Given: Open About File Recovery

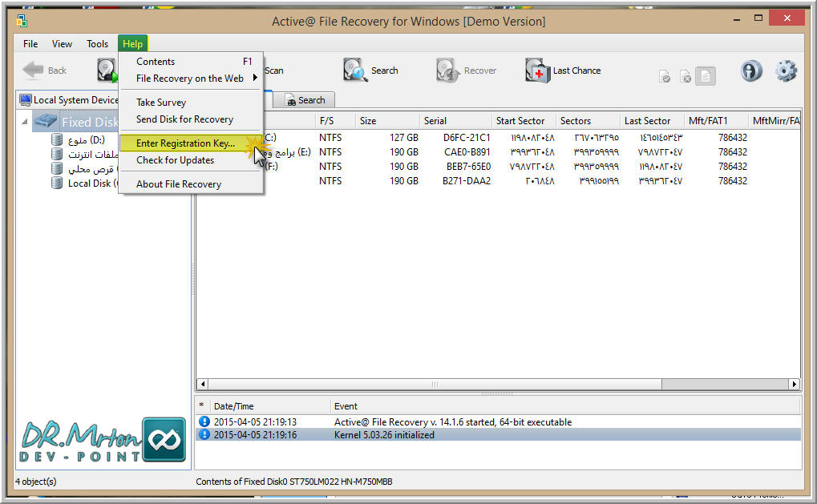Looking at the screenshot, I should 192,184.
